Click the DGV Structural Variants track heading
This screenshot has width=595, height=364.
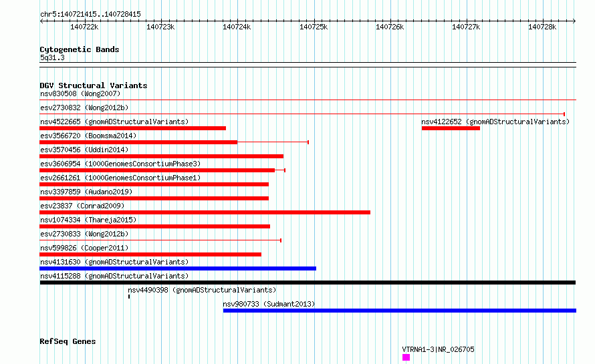[94, 85]
